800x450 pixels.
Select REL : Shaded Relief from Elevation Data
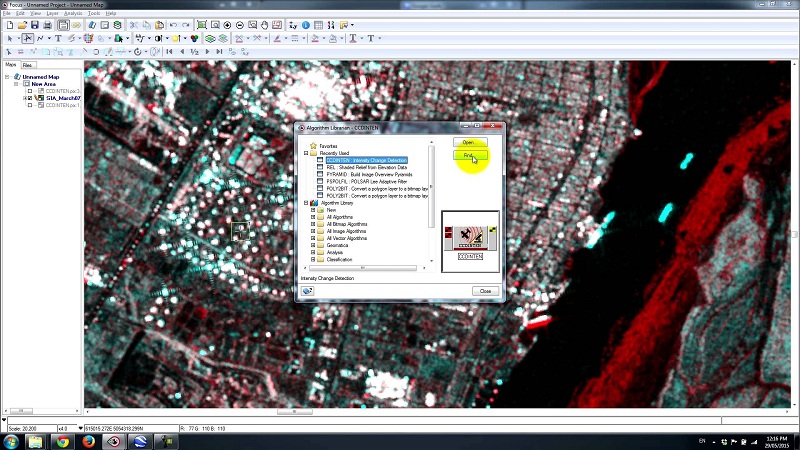point(365,167)
